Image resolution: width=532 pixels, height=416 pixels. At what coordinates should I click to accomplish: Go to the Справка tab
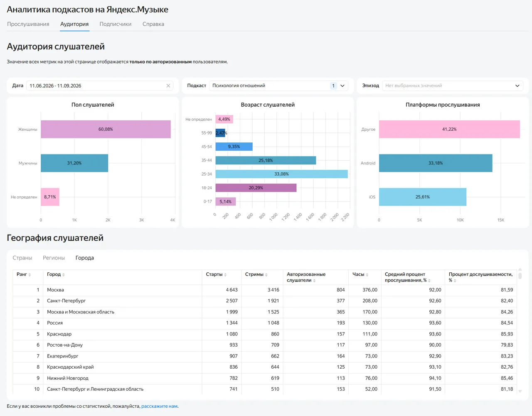point(153,24)
